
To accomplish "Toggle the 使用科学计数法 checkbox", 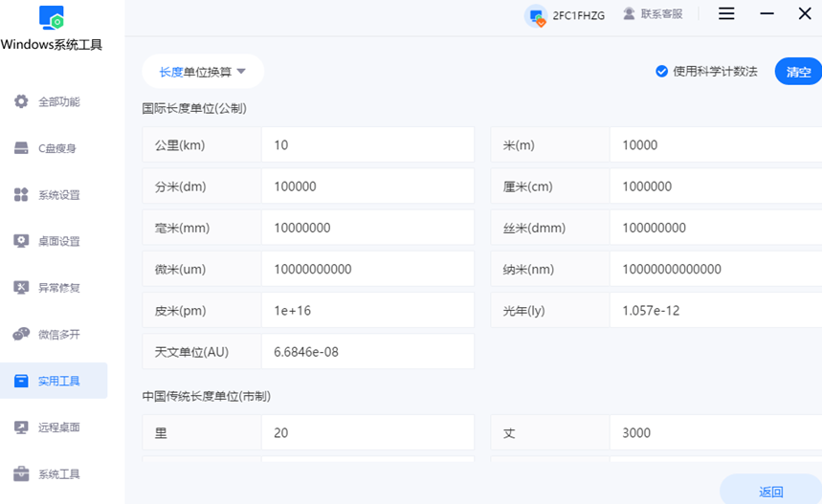I will [x=661, y=72].
